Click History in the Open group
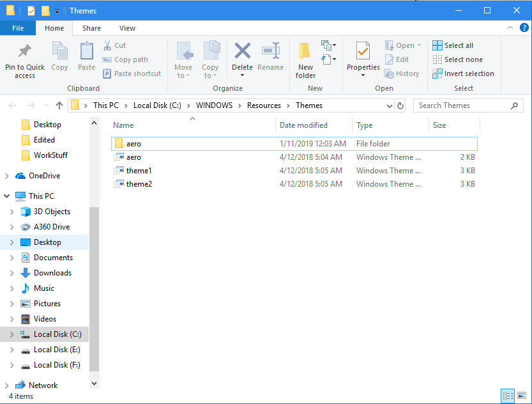The image size is (532, 404). tap(402, 74)
